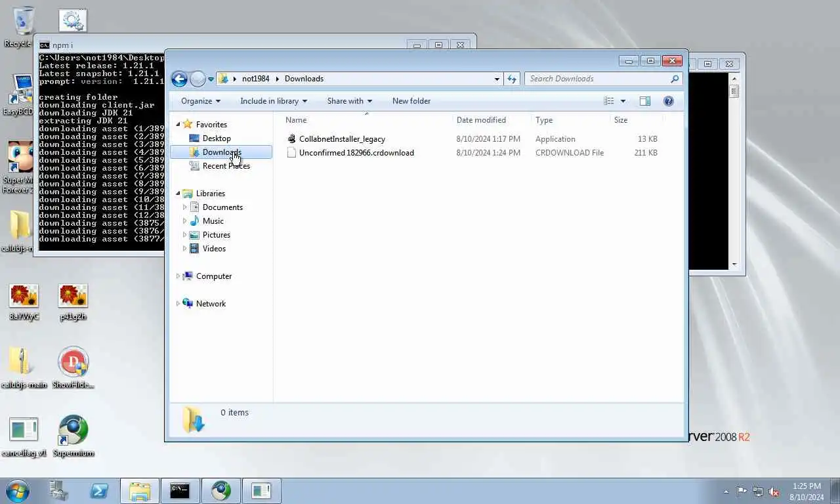Open the address bar history dropdown
Viewport: 840px width, 504px height.
497,79
